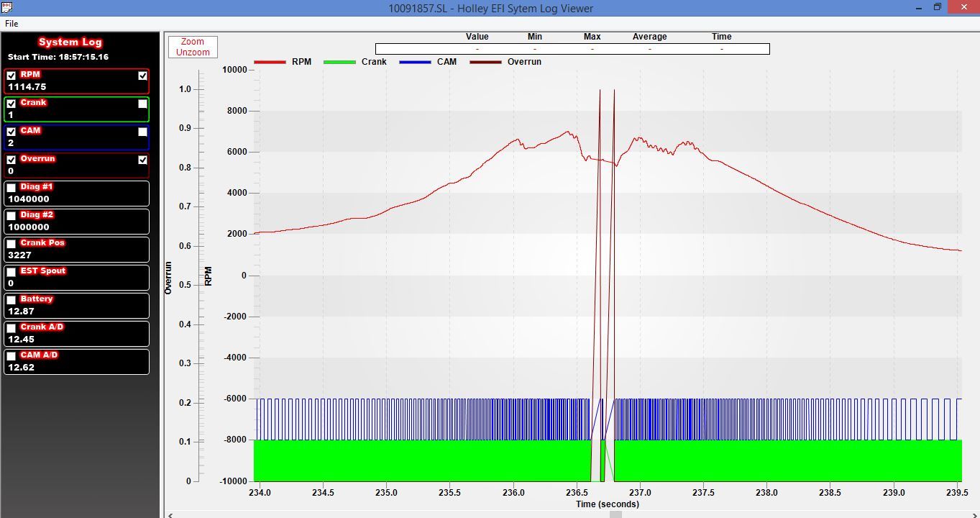Click the green Crank legend swatch
The image size is (980, 518).
(x=339, y=62)
